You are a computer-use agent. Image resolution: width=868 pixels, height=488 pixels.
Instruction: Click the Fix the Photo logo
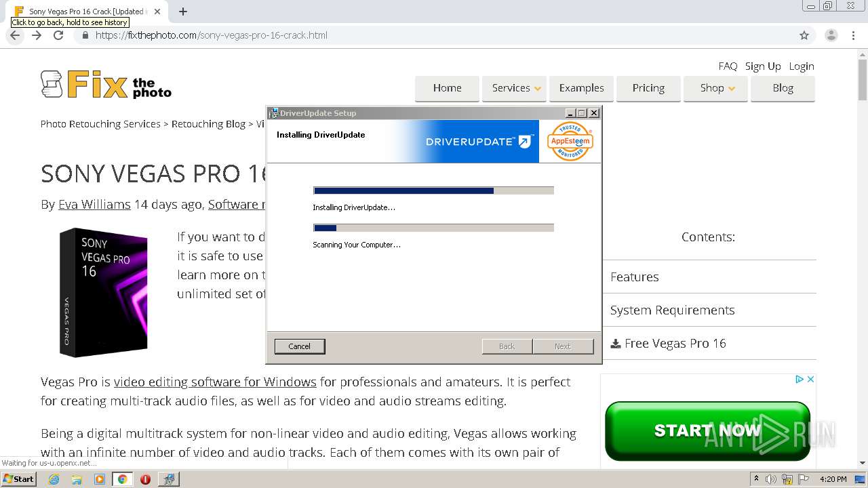106,85
